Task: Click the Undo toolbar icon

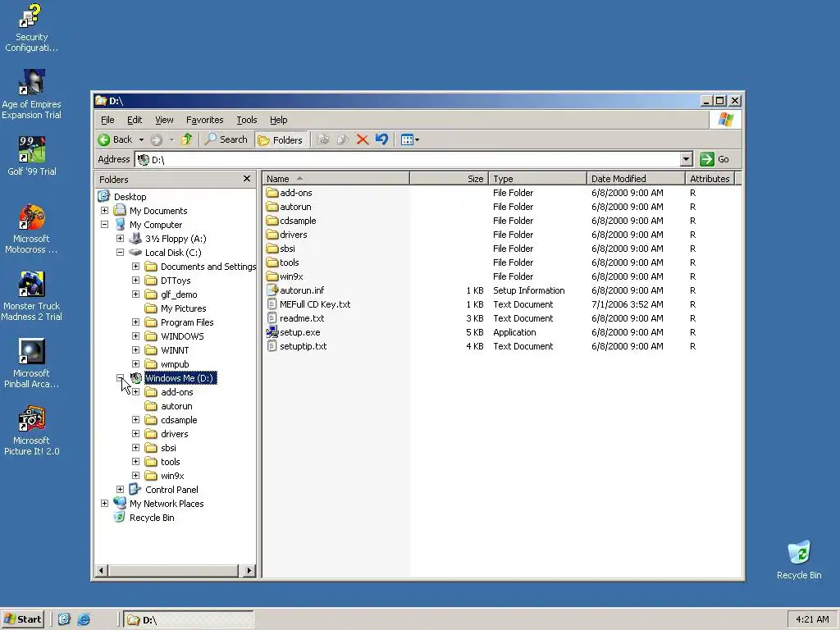Action: (x=381, y=139)
